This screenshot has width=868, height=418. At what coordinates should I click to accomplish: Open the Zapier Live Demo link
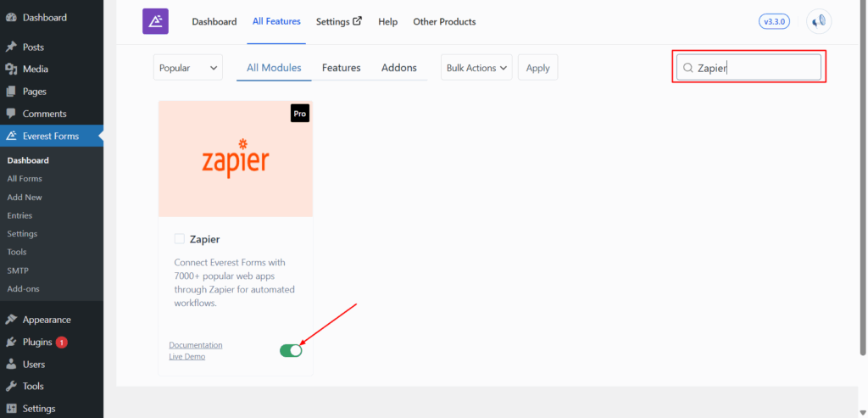click(x=187, y=357)
